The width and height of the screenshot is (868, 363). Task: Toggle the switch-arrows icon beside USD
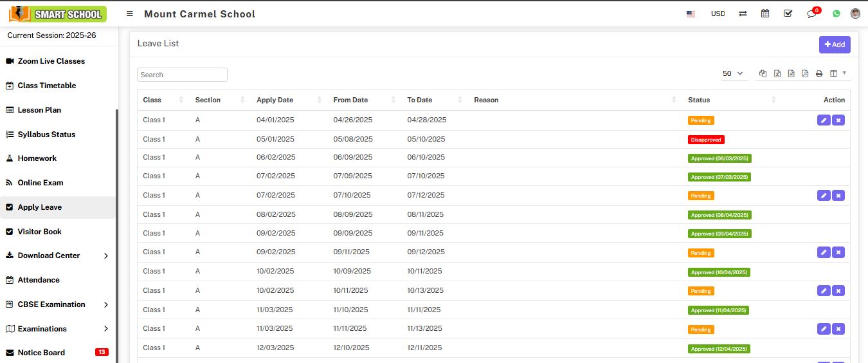(x=743, y=14)
